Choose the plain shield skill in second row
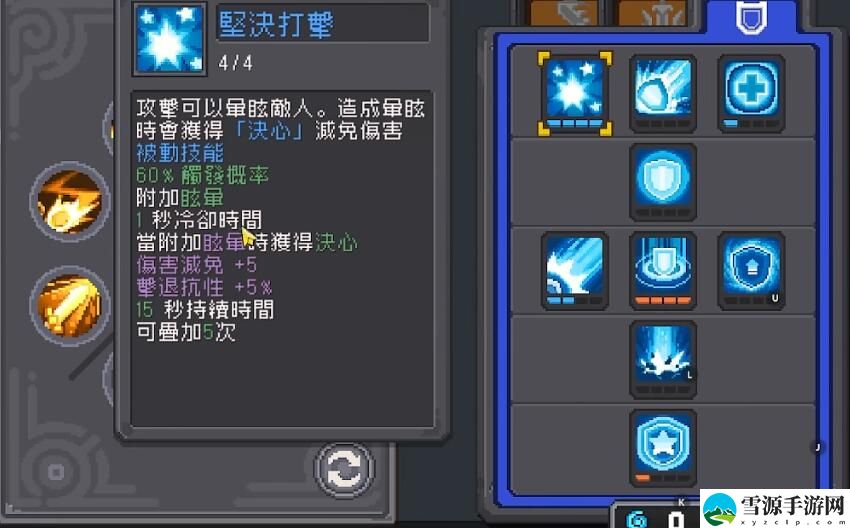 pos(662,182)
